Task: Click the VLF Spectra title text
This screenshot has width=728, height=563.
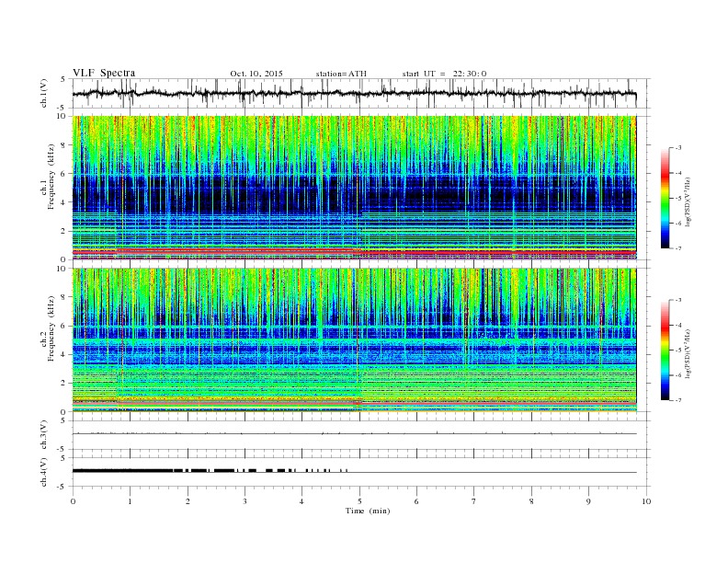Action: pos(104,73)
